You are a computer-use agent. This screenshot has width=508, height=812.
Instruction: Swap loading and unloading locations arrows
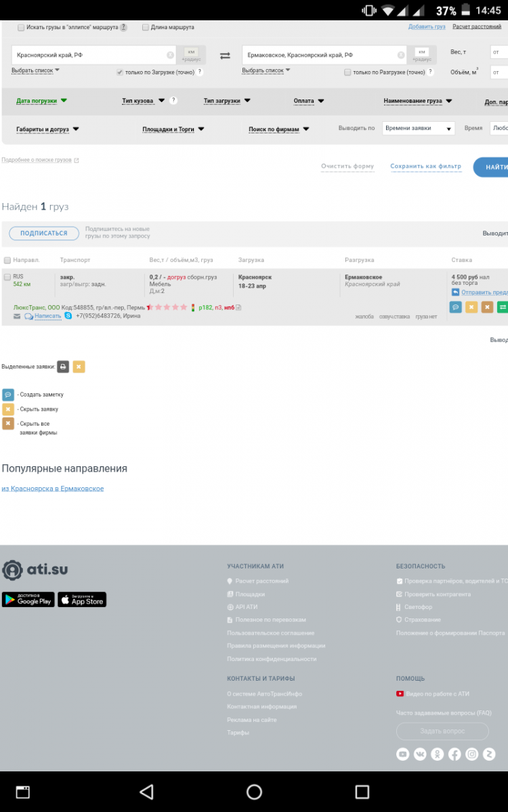(x=225, y=55)
